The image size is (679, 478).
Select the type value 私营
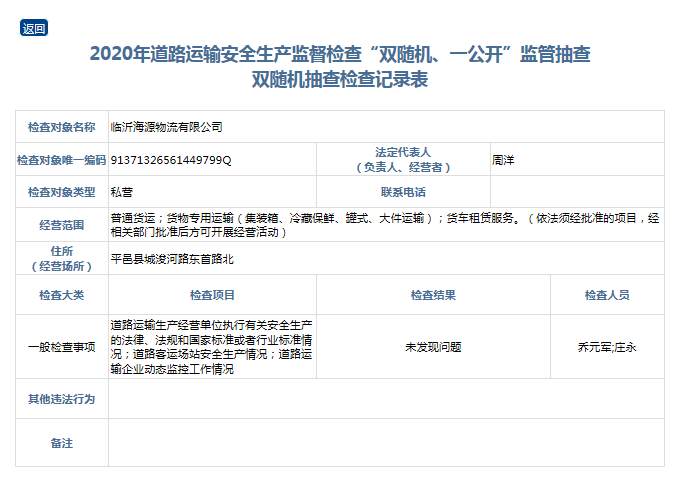click(122, 192)
